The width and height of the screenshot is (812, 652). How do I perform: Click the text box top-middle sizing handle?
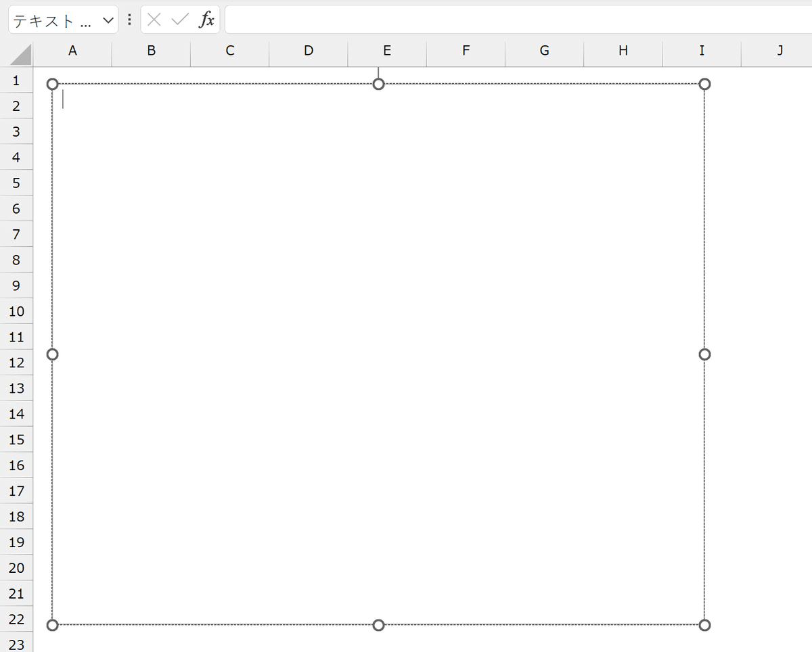(379, 84)
